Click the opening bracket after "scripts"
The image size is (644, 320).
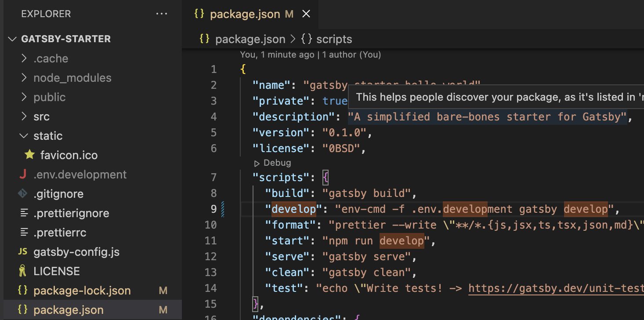[x=326, y=178]
